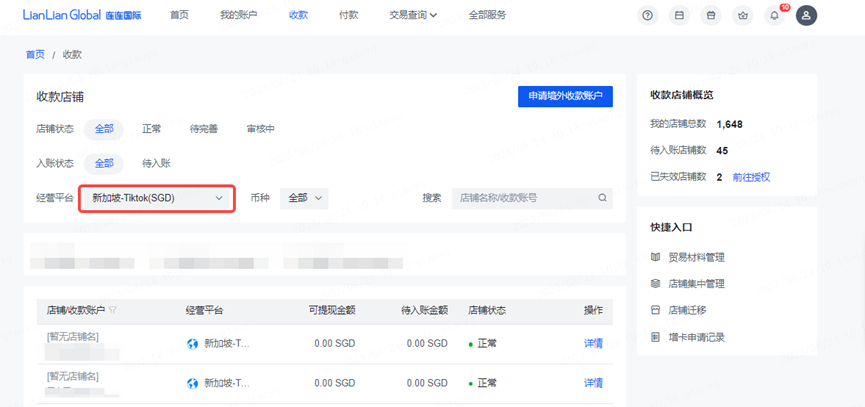Screen dimensions: 865x407
Task: Open 付款 in the top navigation
Action: (349, 15)
